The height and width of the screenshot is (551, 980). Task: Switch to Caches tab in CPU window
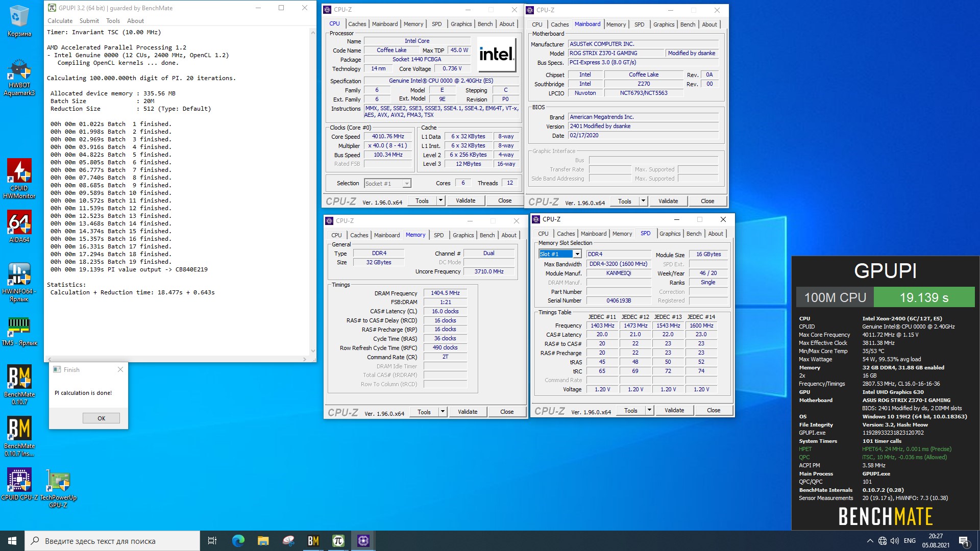(357, 24)
